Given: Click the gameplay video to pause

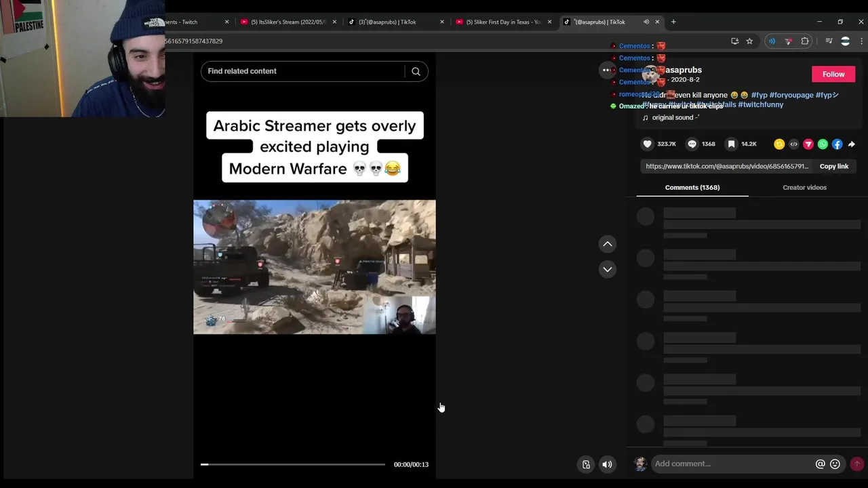Looking at the screenshot, I should 315,267.
